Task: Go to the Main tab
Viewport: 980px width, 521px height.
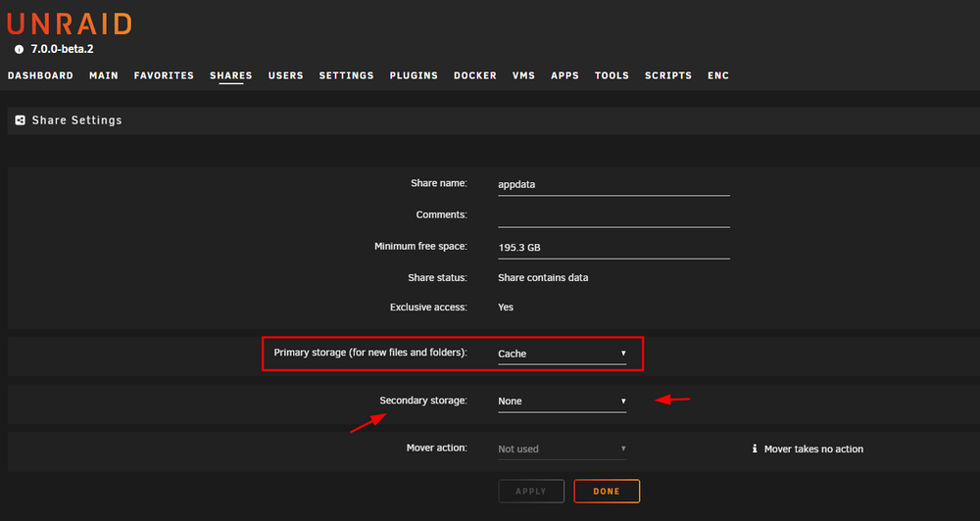Action: [x=104, y=75]
